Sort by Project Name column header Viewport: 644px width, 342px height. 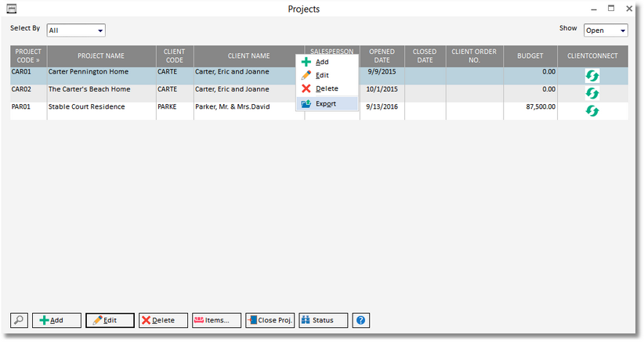tap(101, 56)
